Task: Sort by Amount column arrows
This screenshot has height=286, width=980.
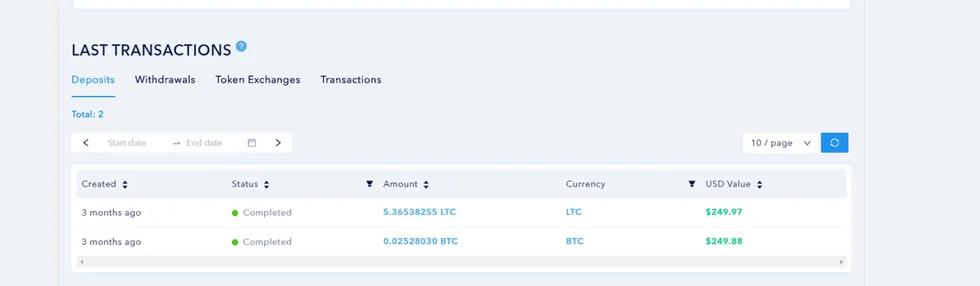Action: pyautogui.click(x=426, y=184)
